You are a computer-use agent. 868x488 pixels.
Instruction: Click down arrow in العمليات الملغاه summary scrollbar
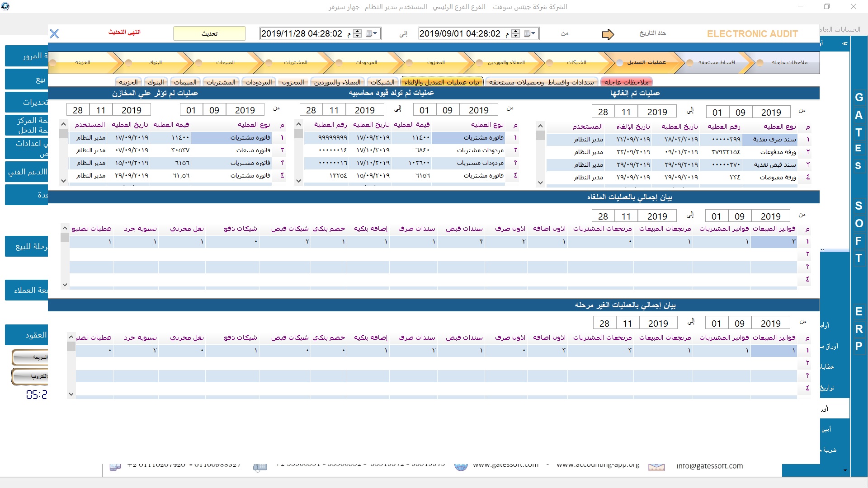coord(65,285)
